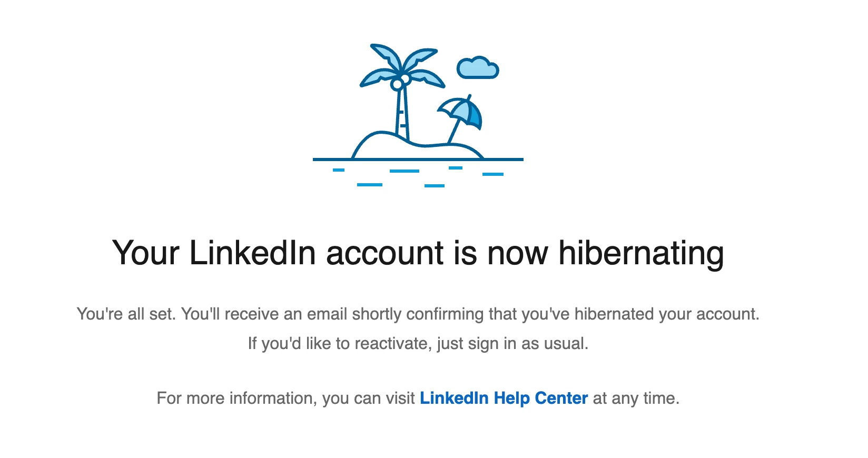This screenshot has width=868, height=458.
Task: Click the palm tree trunk
Action: (402, 116)
